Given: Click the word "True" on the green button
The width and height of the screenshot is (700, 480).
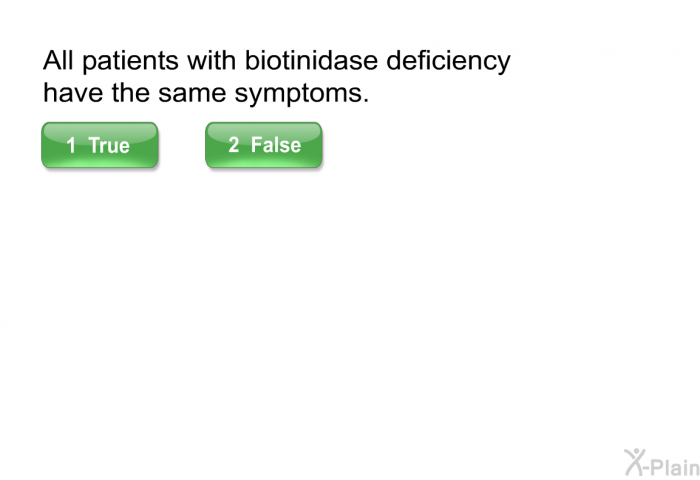Looking at the screenshot, I should [x=109, y=146].
